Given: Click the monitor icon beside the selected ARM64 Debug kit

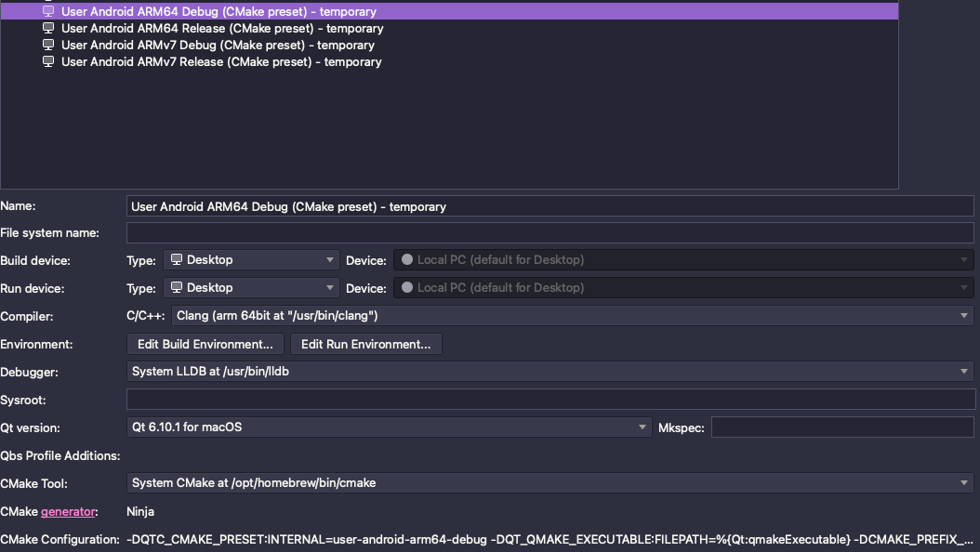Looking at the screenshot, I should point(47,10).
